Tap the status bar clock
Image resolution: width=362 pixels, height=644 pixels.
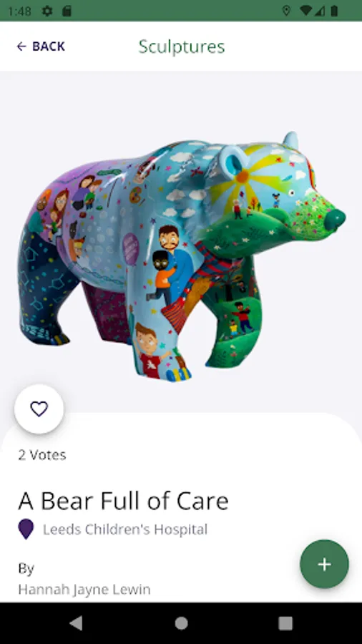click(19, 11)
